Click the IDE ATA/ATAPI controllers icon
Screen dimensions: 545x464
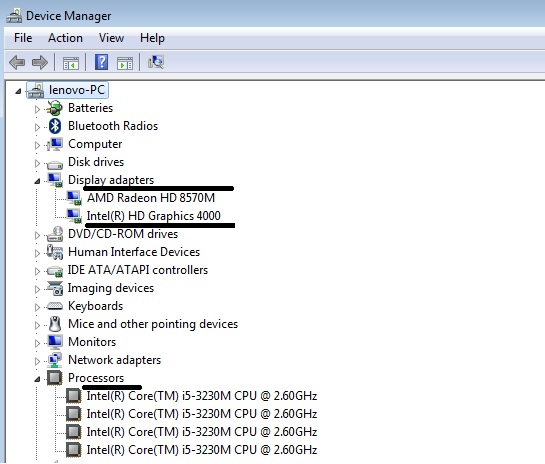tap(55, 271)
